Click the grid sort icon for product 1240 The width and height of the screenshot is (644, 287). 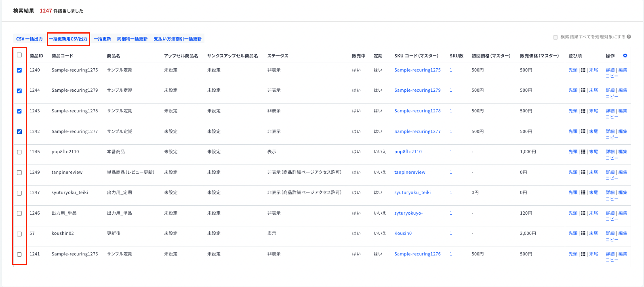coord(583,70)
